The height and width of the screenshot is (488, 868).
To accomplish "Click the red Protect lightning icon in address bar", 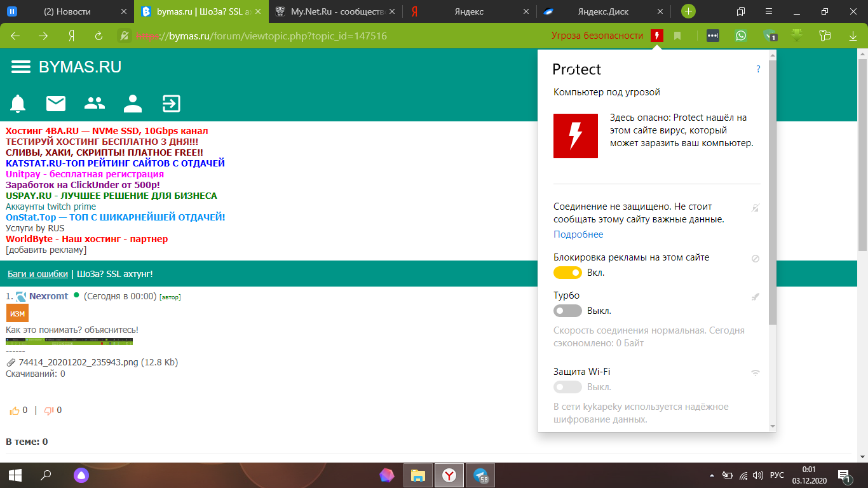I will point(657,36).
